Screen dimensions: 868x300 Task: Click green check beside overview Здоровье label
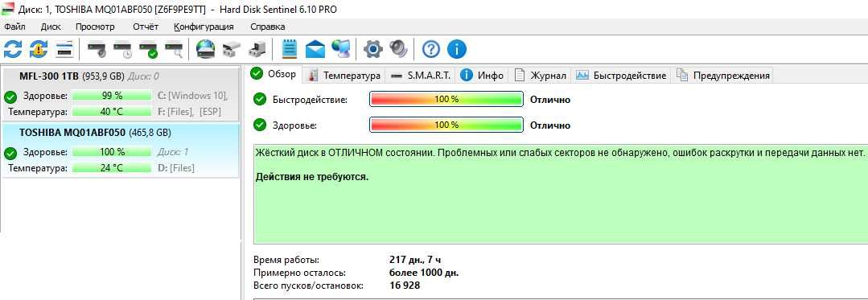pyautogui.click(x=260, y=125)
